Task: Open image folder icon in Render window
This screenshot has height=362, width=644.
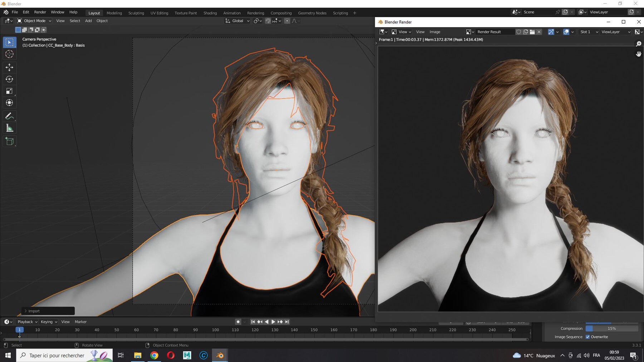Action: (532, 32)
